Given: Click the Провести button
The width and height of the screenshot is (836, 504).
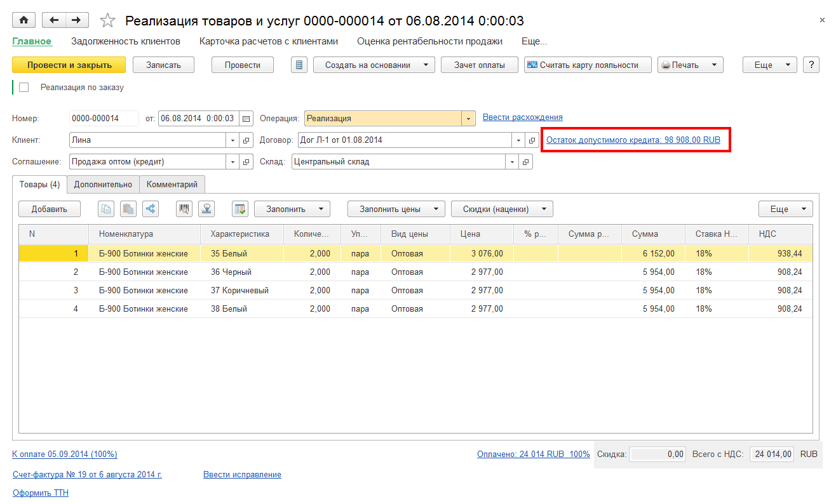Looking at the screenshot, I should point(243,65).
